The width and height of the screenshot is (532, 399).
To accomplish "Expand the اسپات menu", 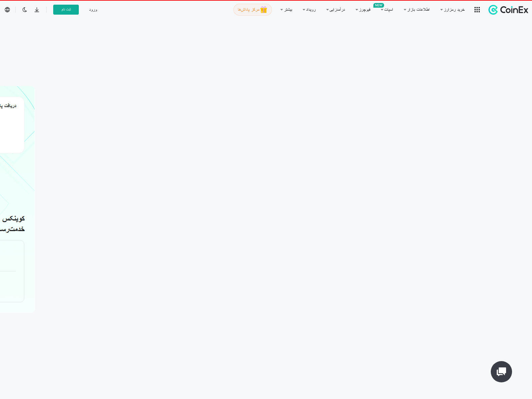I will click(x=387, y=10).
